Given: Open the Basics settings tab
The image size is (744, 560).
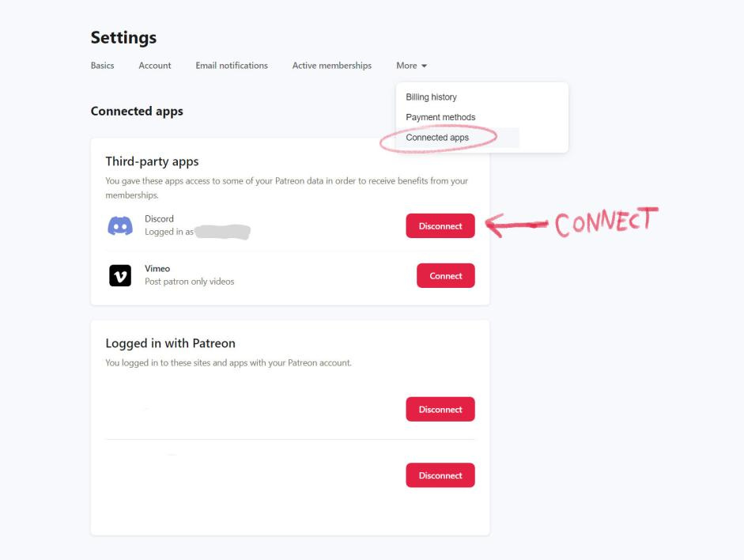Looking at the screenshot, I should tap(103, 66).
